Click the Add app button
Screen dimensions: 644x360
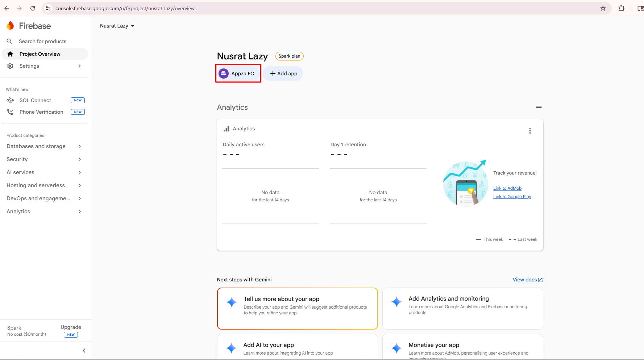pyautogui.click(x=283, y=74)
